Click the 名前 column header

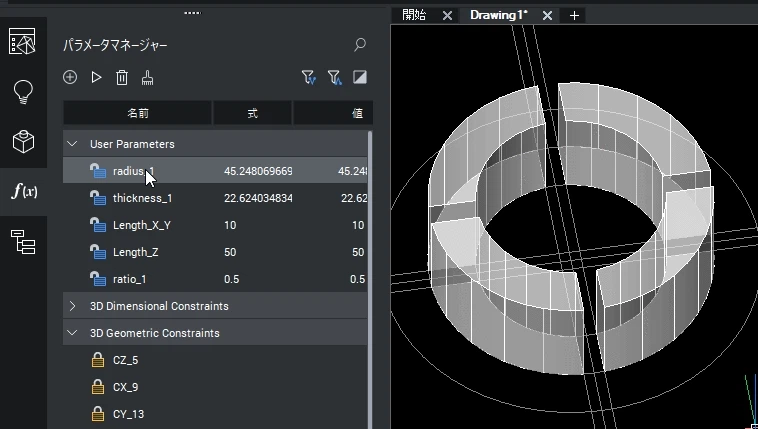138,113
